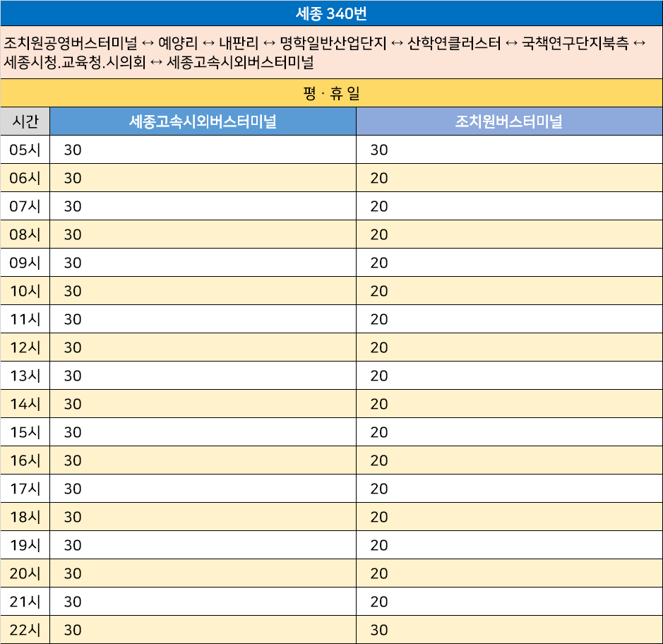Click the 05시 '30' under 세종고속시외버스터미널

point(72,150)
